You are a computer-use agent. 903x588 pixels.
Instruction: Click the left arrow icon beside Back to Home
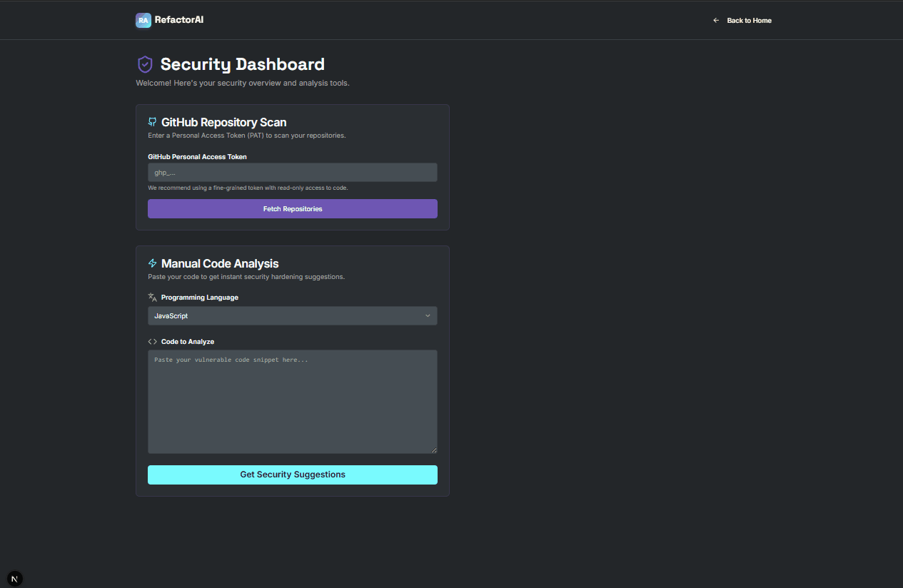coord(716,21)
